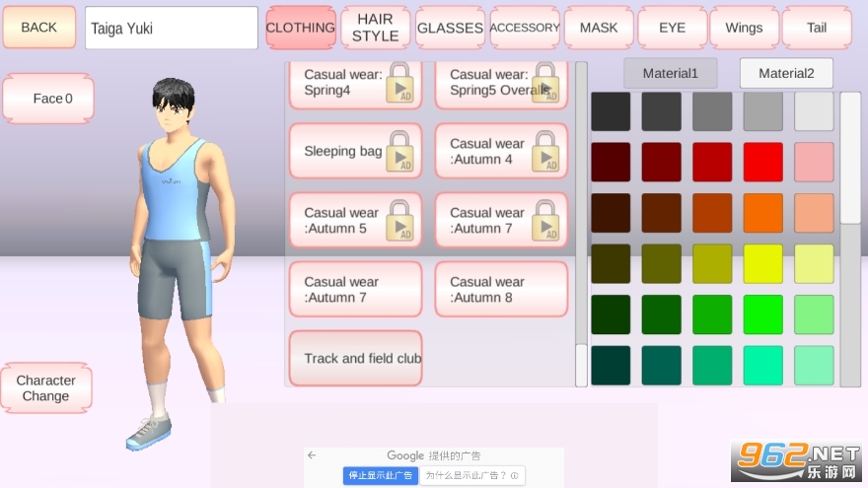
Task: Pick the bright red swatch
Action: [x=763, y=162]
